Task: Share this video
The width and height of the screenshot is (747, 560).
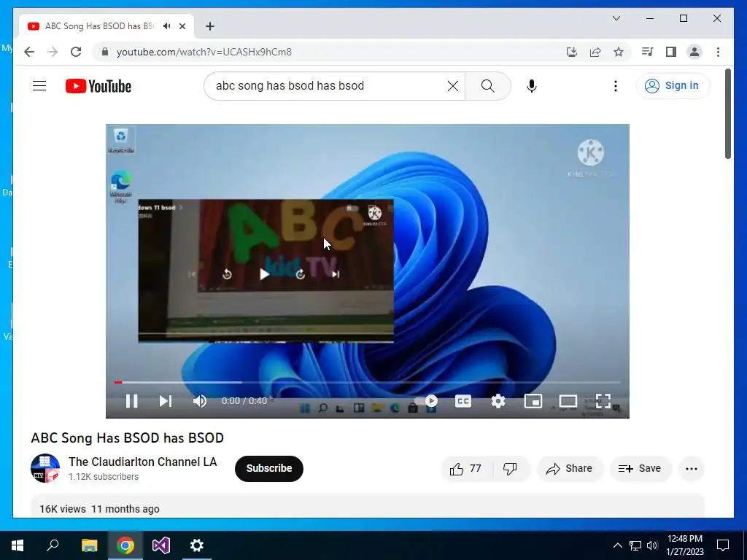Action: (570, 469)
